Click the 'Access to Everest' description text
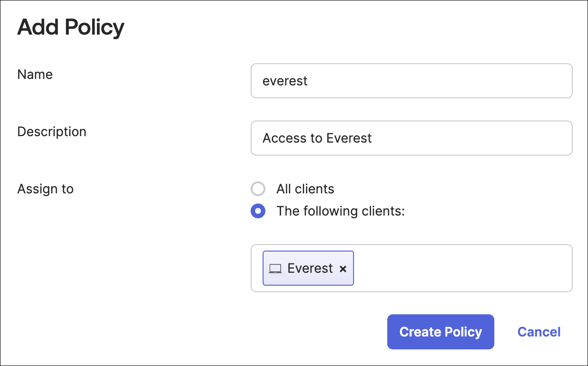 (x=317, y=138)
